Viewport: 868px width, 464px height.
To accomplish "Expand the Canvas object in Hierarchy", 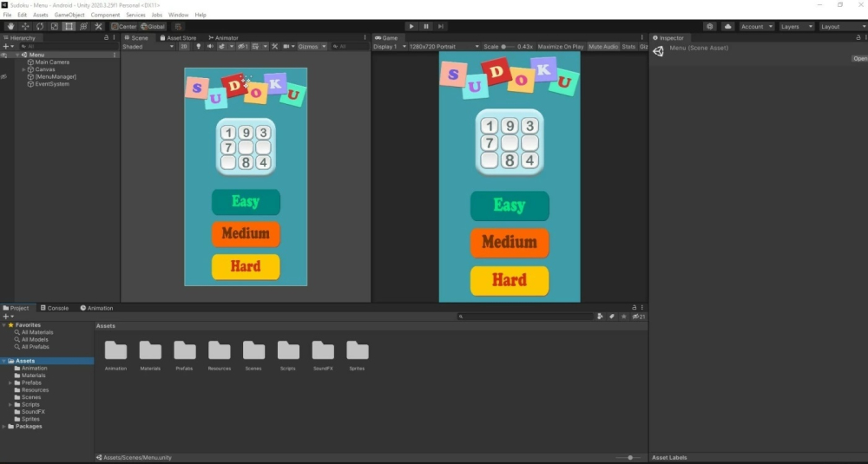I will pos(23,69).
